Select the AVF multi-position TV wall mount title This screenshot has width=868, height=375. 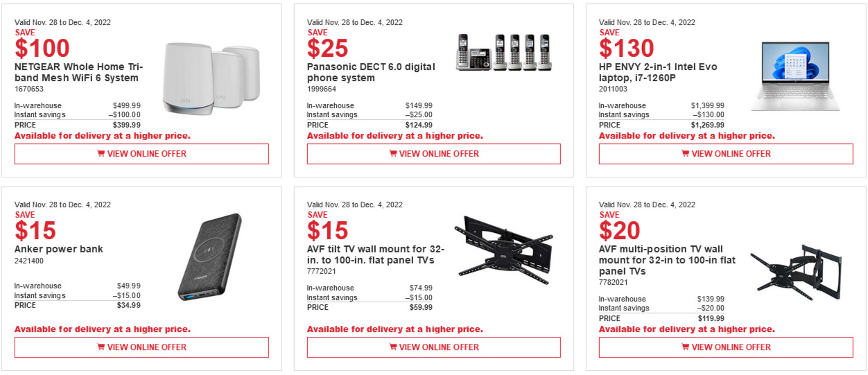[x=667, y=260]
